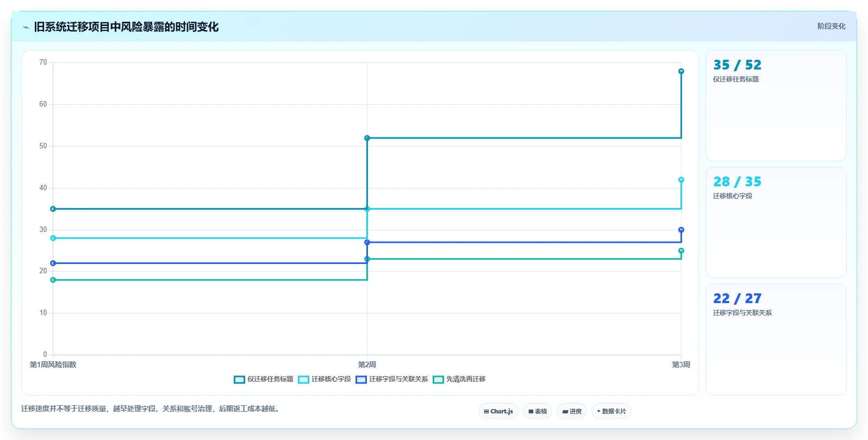Select the week 1 data point at 35
Image resolution: width=868 pixels, height=440 pixels.
pyautogui.click(x=53, y=209)
